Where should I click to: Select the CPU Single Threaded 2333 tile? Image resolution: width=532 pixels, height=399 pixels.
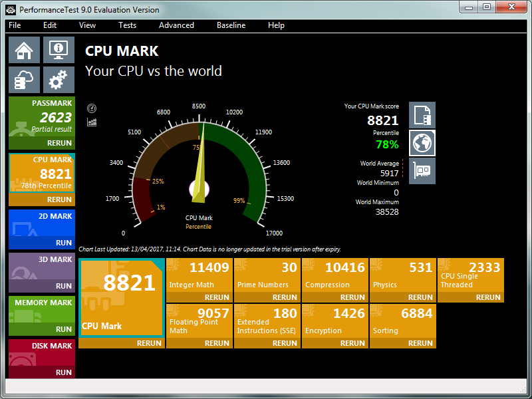click(471, 275)
